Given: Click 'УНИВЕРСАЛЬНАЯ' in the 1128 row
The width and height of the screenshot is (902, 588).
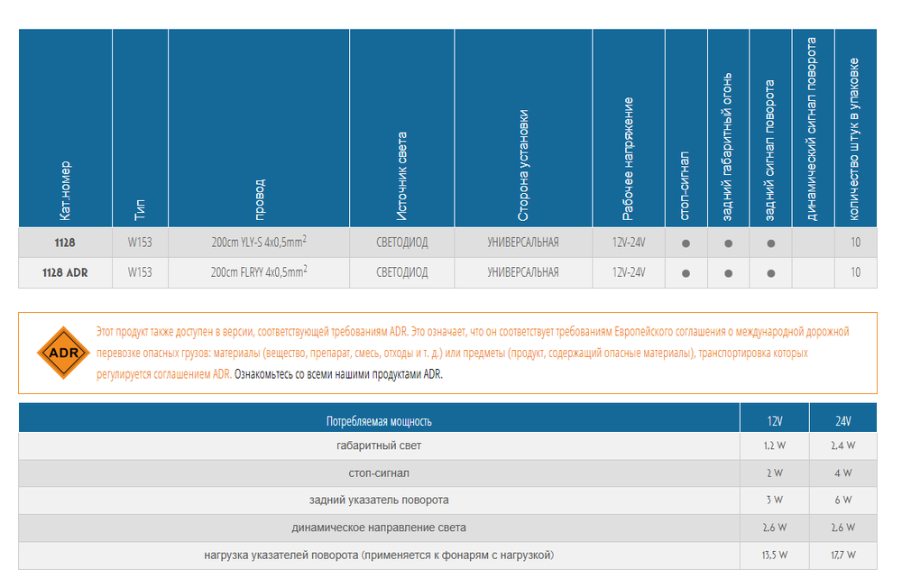Looking at the screenshot, I should [x=523, y=243].
